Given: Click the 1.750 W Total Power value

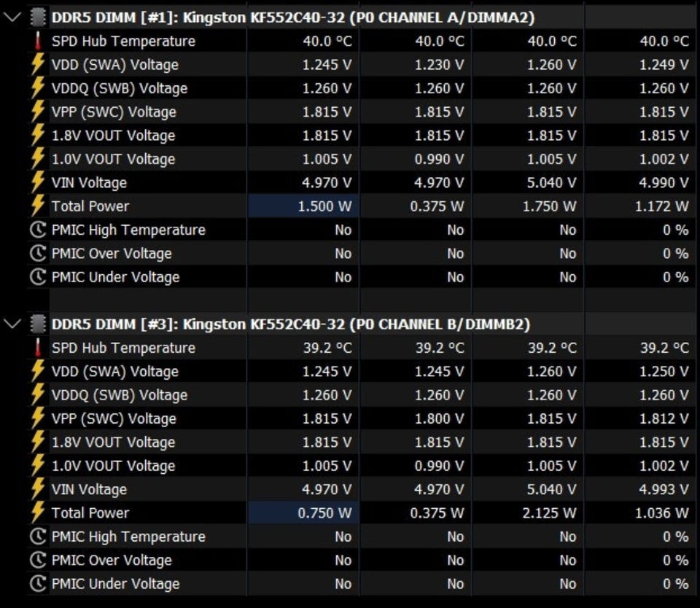Looking at the screenshot, I should (x=550, y=206).
